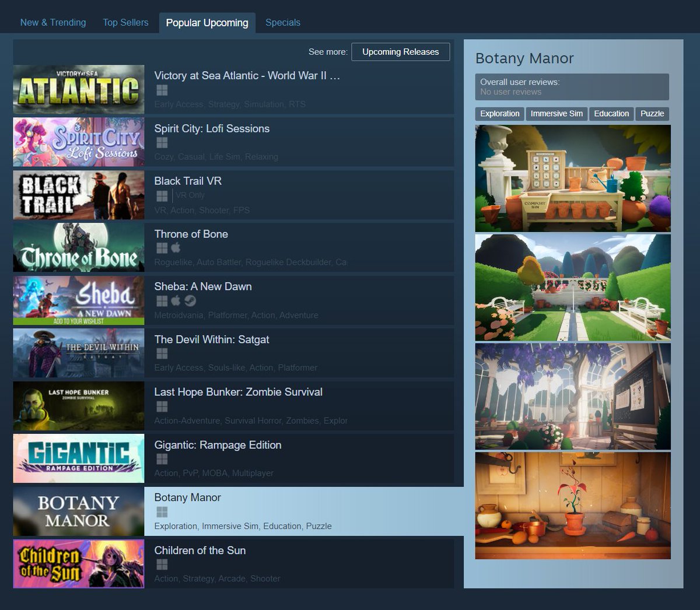Click the Cozy, Casual, Life Sim, Relaxing tags
The height and width of the screenshot is (610, 700).
point(216,157)
